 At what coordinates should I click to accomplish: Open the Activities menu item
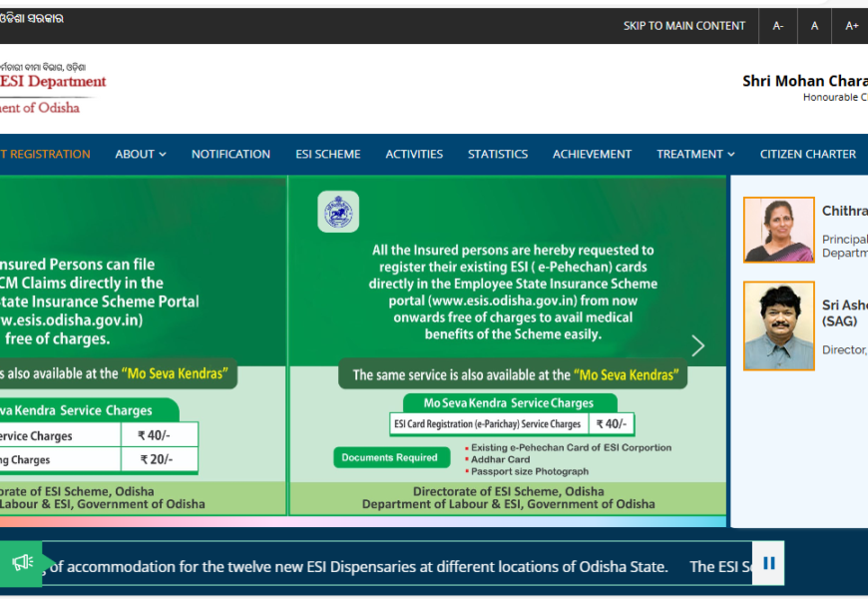(414, 154)
